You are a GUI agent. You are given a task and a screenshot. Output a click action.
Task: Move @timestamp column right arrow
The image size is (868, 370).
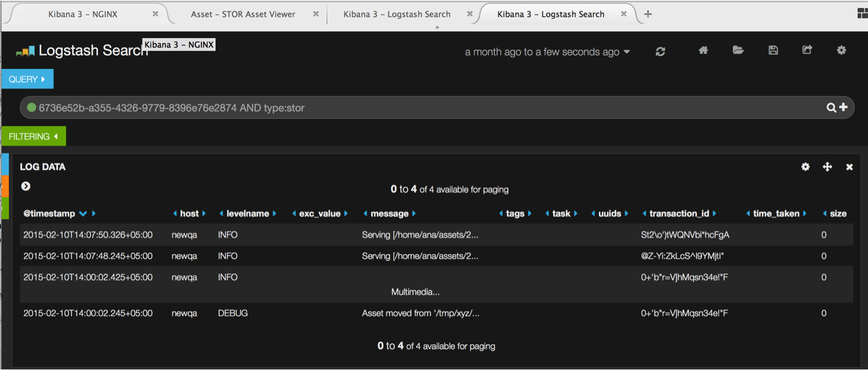94,214
